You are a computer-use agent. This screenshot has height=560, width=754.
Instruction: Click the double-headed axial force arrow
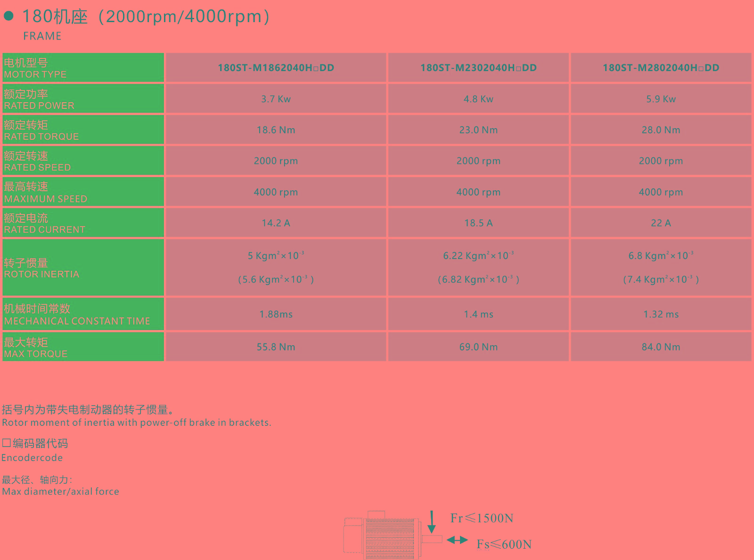(457, 540)
